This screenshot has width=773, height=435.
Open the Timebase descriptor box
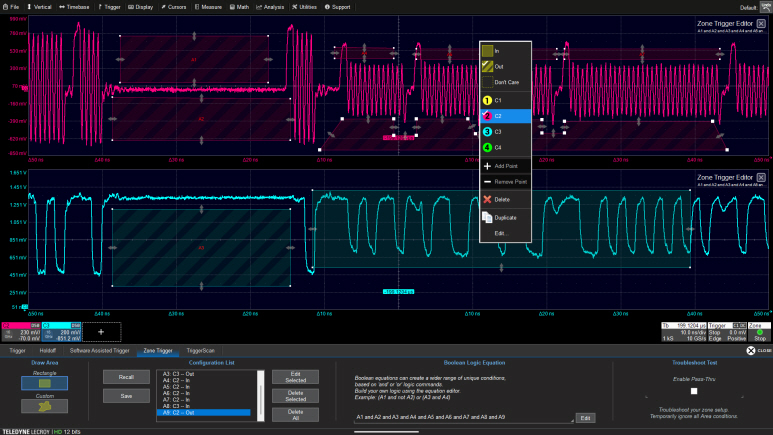click(x=684, y=332)
